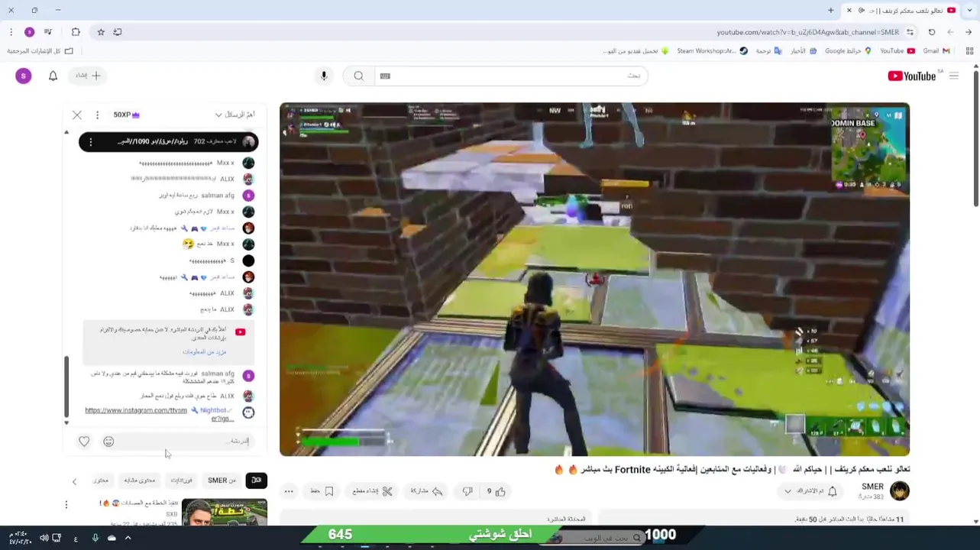Open live chat three-dot options menu
This screenshot has height=550, width=980.
(x=97, y=115)
